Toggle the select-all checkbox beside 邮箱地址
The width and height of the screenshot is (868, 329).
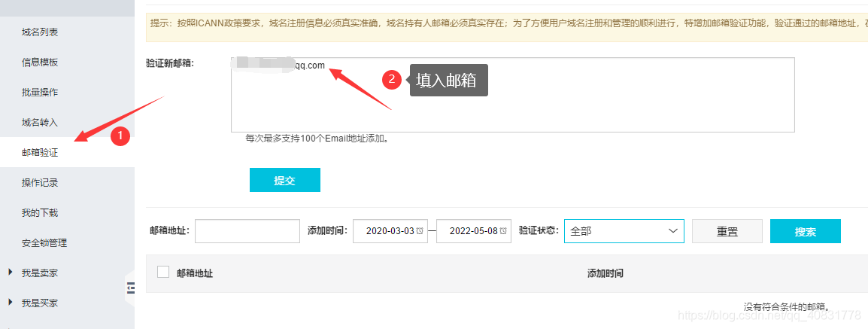tap(162, 272)
